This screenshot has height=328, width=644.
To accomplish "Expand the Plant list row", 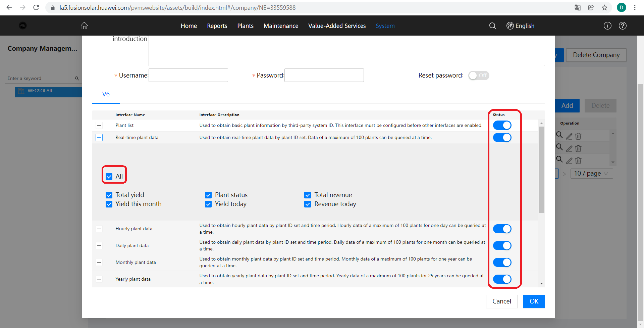I will [99, 126].
